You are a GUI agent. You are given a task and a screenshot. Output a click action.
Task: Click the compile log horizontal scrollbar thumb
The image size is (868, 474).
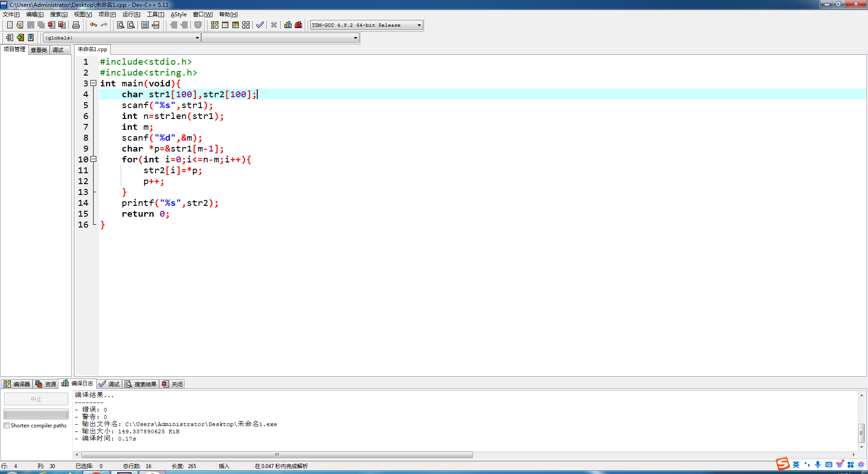click(277, 455)
